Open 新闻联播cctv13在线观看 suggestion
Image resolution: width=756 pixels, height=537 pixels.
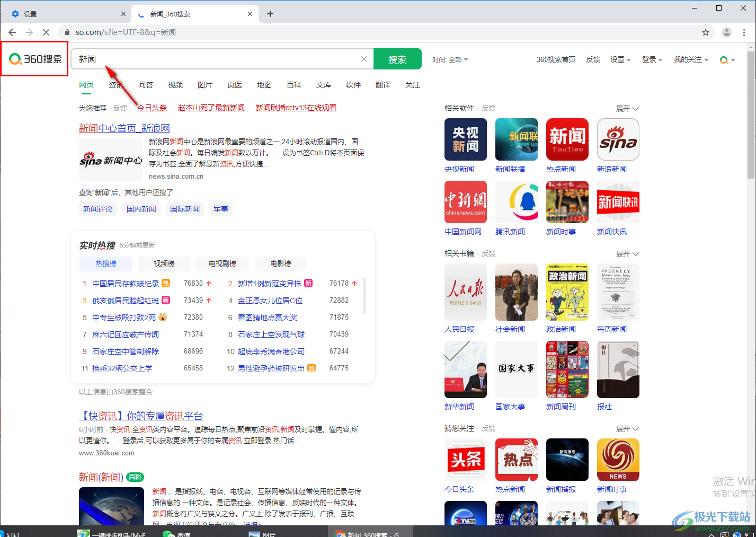pos(296,108)
